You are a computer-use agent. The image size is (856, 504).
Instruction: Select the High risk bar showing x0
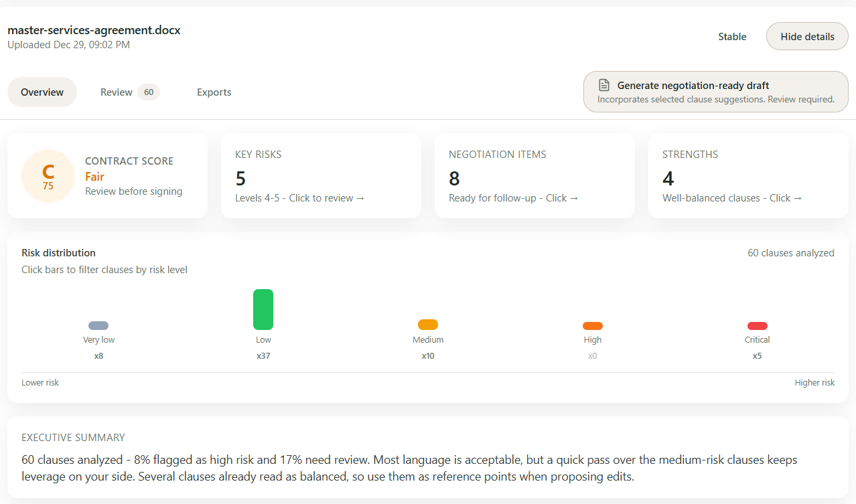592,325
